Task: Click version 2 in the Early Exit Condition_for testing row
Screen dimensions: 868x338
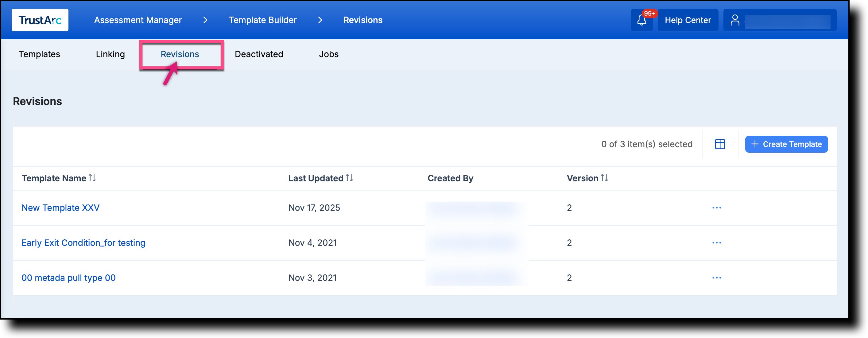Action: coord(569,243)
